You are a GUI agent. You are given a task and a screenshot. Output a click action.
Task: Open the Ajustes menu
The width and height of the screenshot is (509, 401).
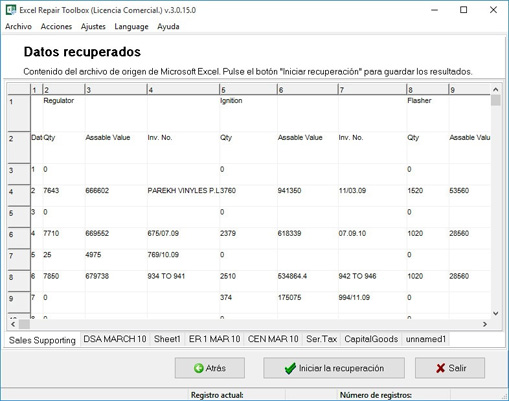tap(93, 26)
